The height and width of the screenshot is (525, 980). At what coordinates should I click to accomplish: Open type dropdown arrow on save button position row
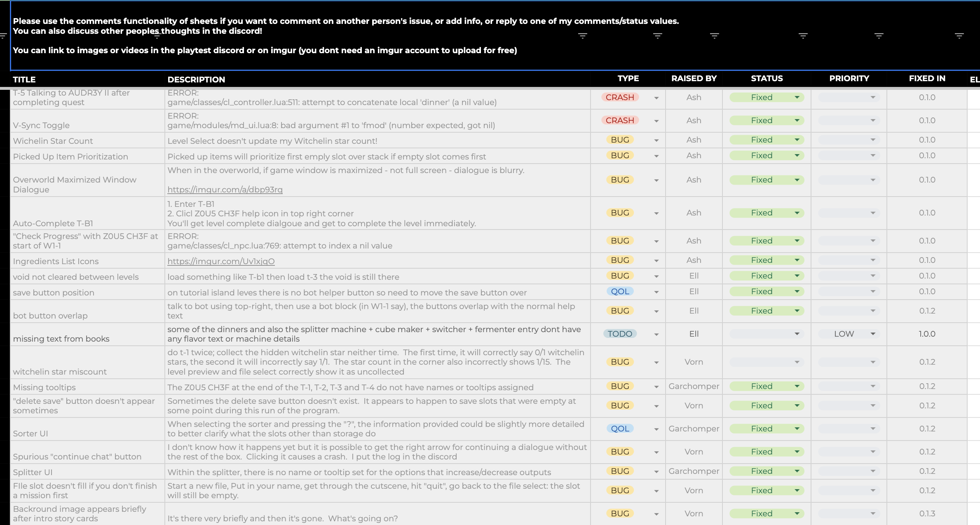point(656,292)
